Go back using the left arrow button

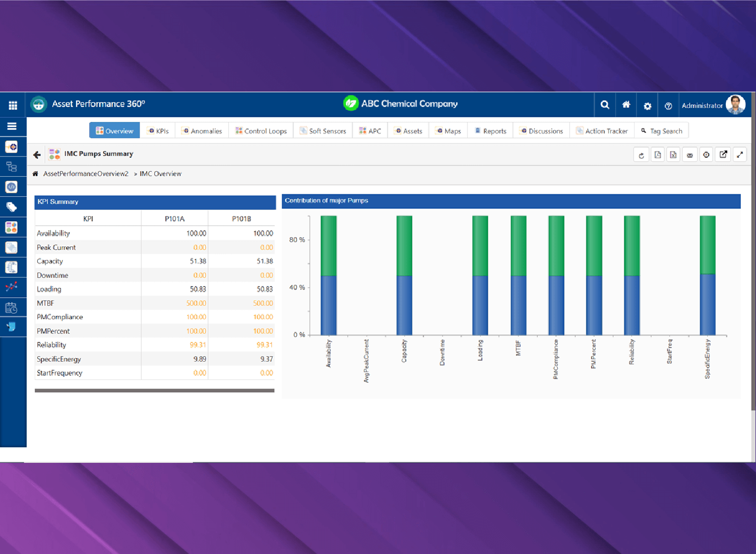[x=37, y=155]
